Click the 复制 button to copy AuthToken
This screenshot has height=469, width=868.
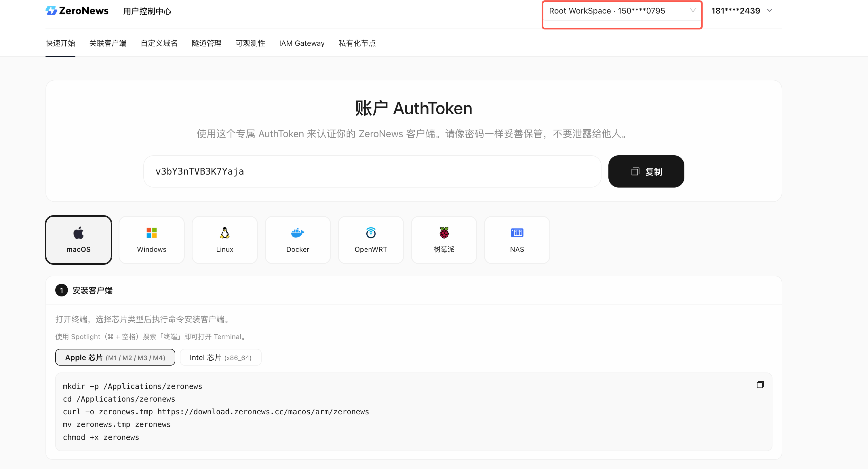click(x=646, y=171)
